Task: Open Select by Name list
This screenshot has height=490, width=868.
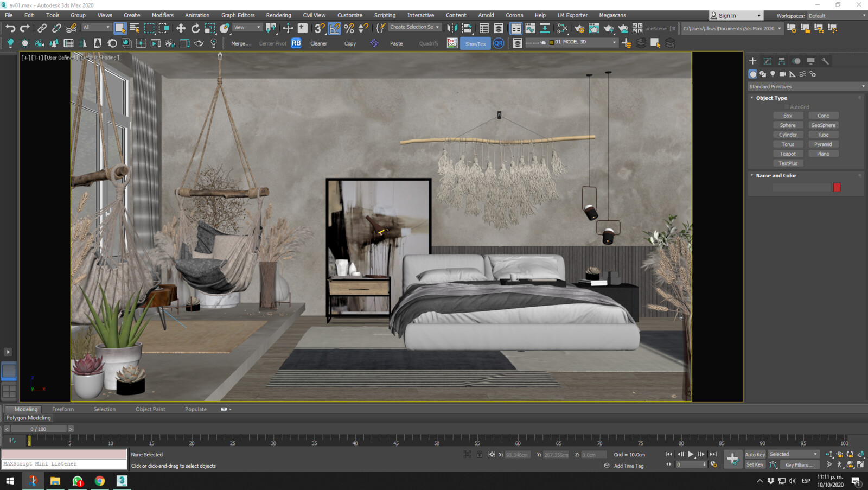Action: (135, 28)
